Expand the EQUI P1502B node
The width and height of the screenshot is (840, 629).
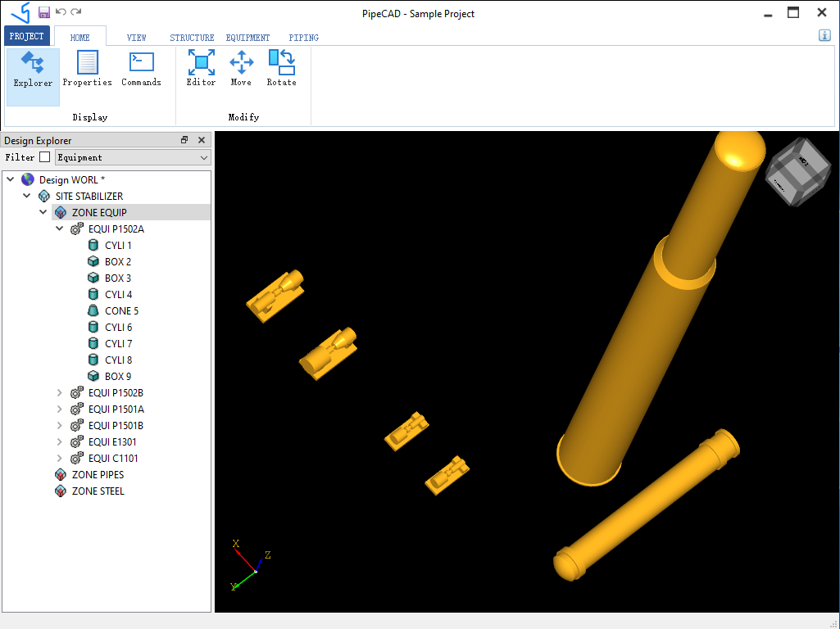tap(60, 393)
